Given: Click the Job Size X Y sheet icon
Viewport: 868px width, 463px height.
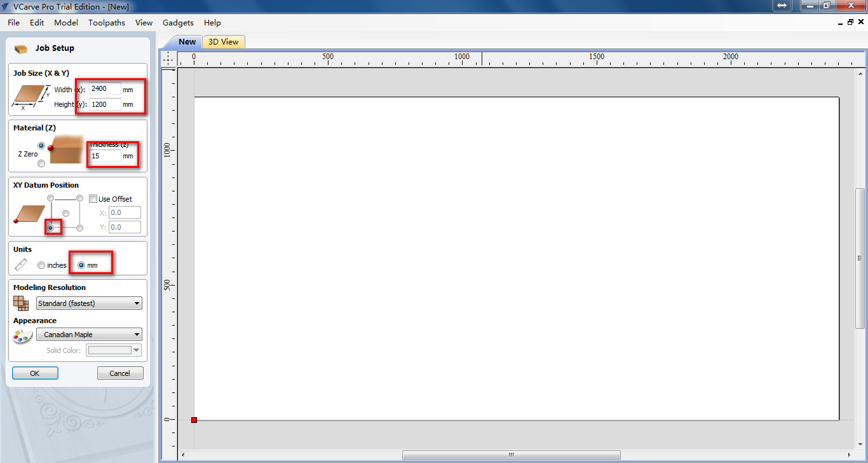Looking at the screenshot, I should click(x=30, y=97).
